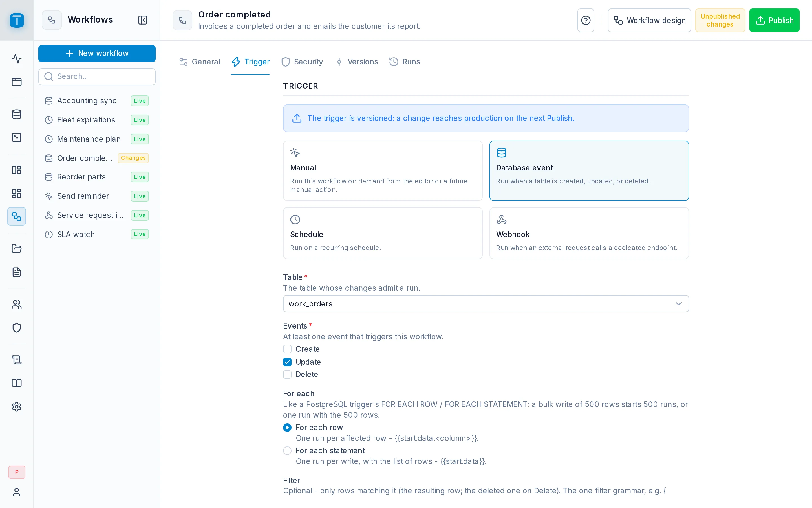Open the settings gear icon in sidebar
Image resolution: width=812 pixels, height=508 pixels.
pyautogui.click(x=17, y=406)
